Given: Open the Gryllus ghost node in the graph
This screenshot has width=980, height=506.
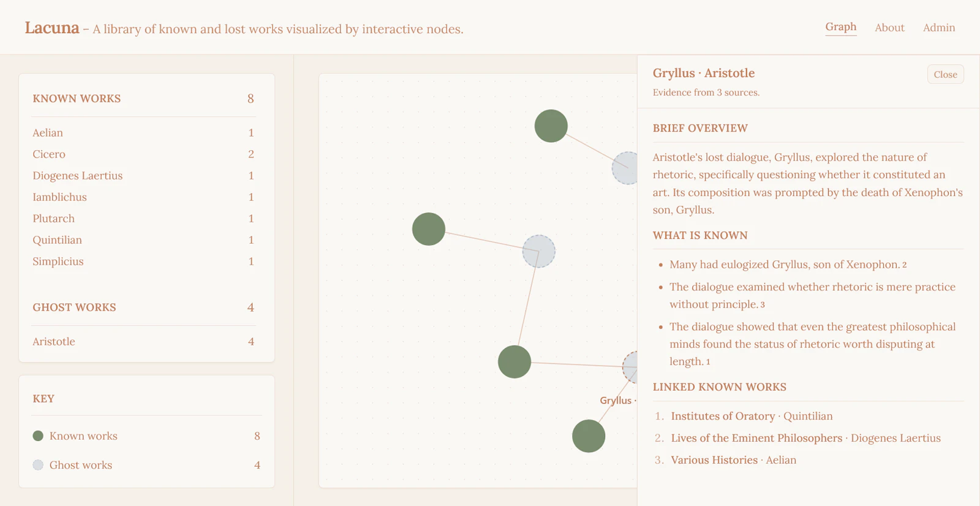Looking at the screenshot, I should pos(630,368).
